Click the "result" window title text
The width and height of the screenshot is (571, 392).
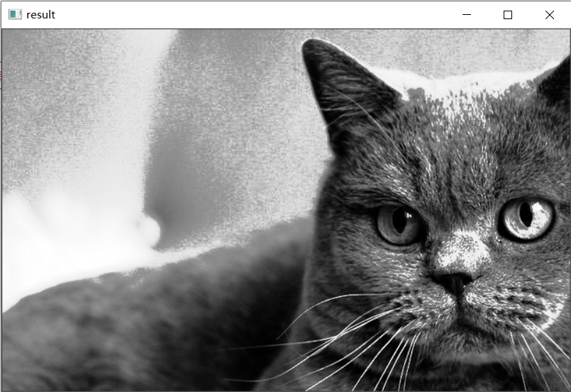40,14
